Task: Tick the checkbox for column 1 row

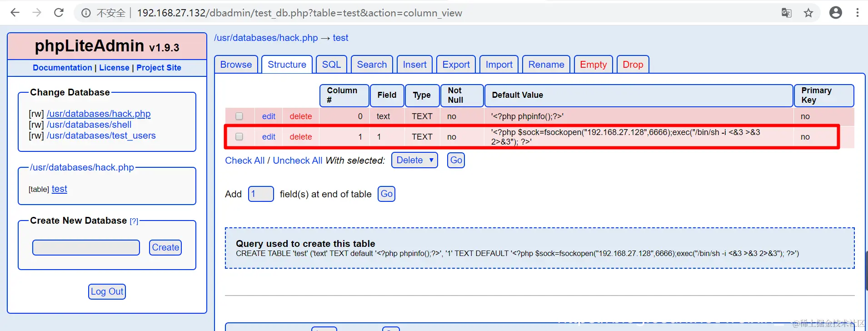Action: (239, 137)
